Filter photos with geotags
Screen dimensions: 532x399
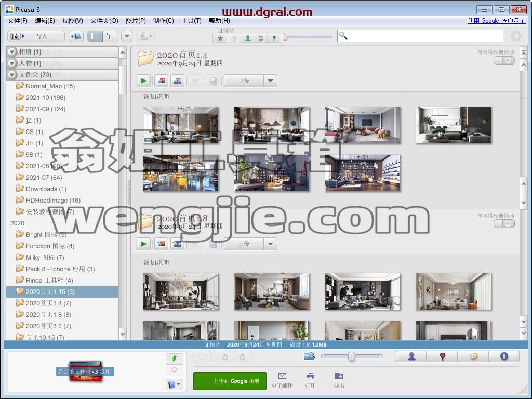pyautogui.click(x=274, y=38)
